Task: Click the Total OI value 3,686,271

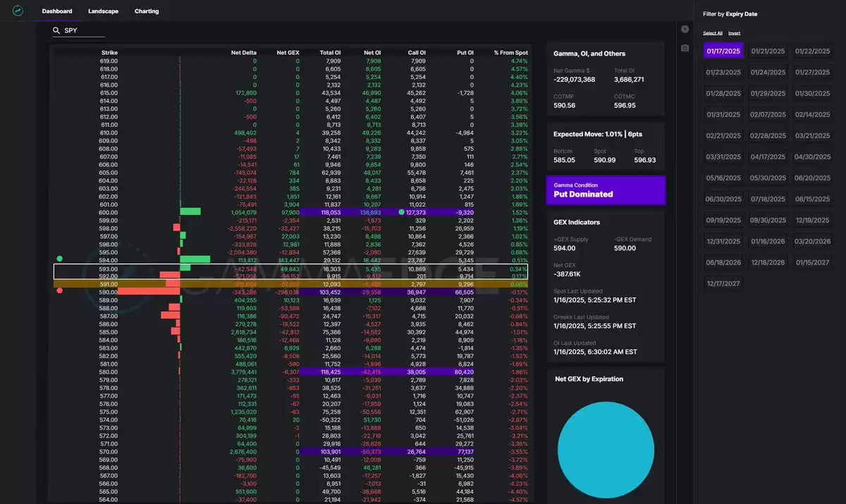Action: tap(629, 80)
